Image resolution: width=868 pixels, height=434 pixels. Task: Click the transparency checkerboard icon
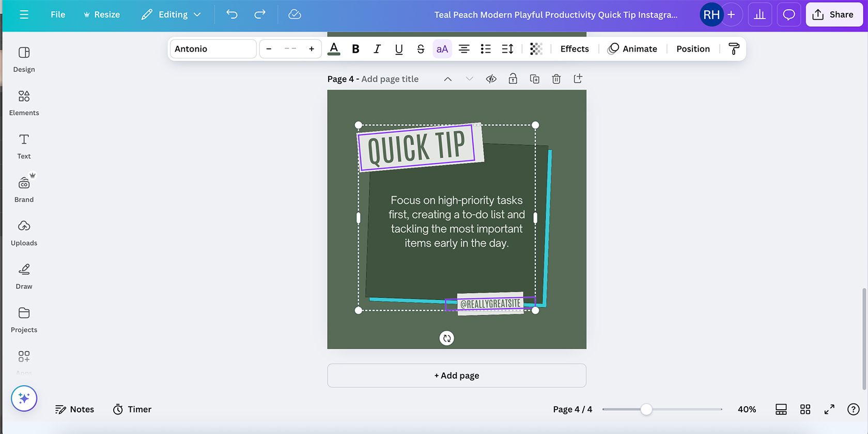point(536,49)
